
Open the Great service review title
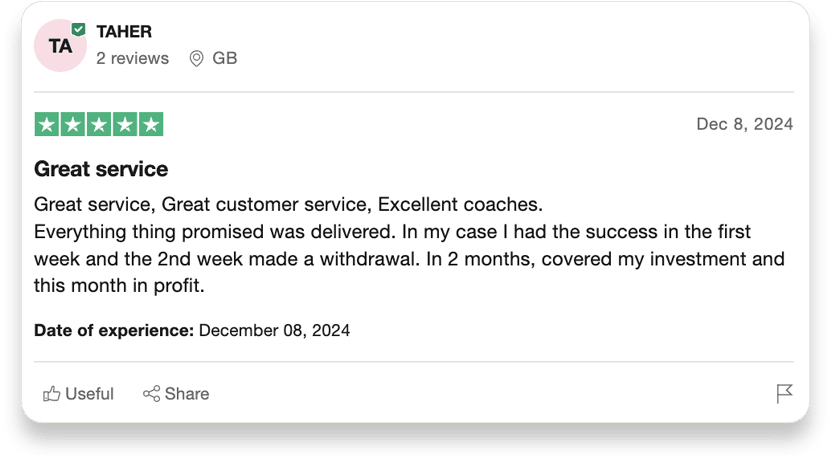point(101,169)
